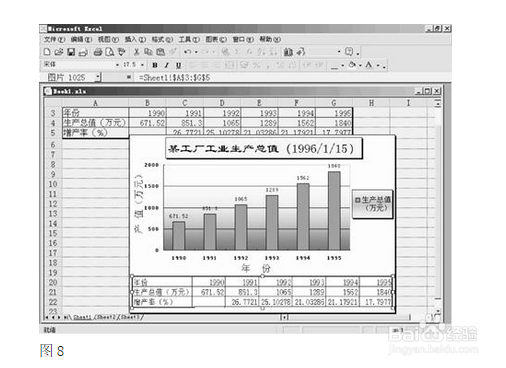
Task: Click vertical scrollbar up arrow in Book1
Action: [437, 103]
